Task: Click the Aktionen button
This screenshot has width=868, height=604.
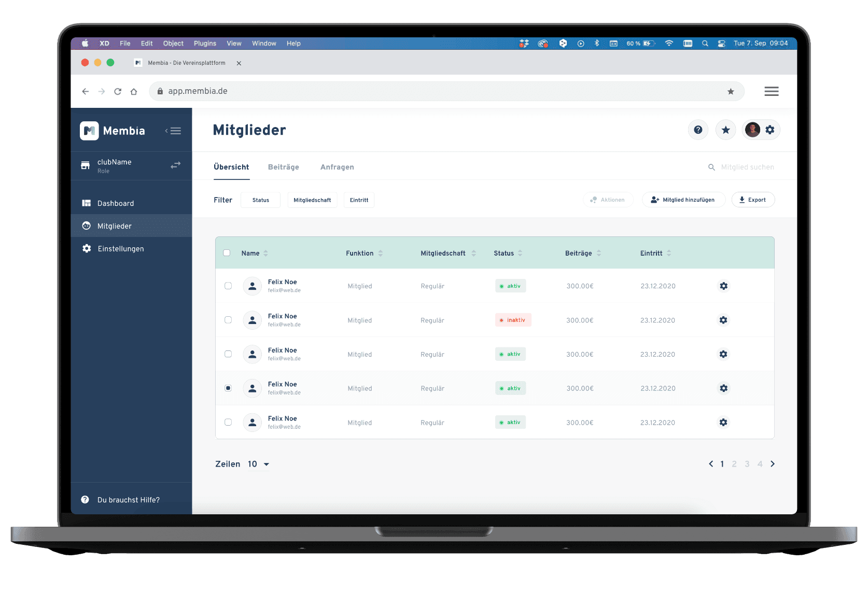Action: click(608, 200)
